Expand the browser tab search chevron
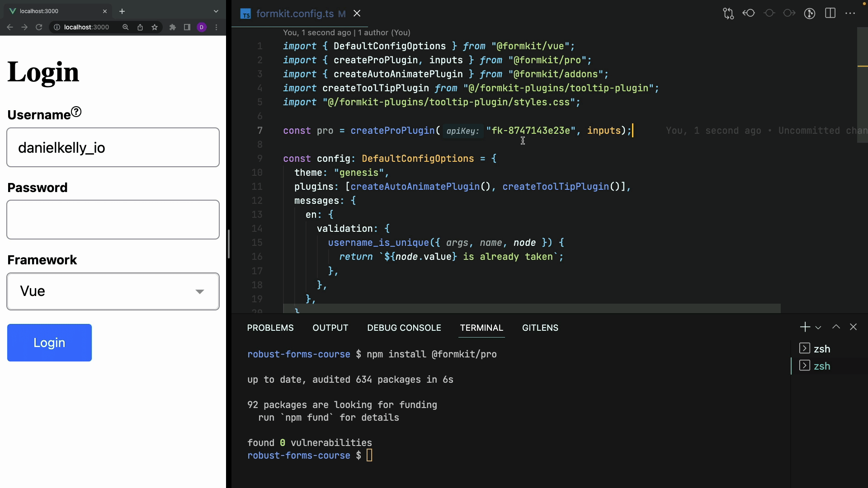This screenshot has width=868, height=488. (216, 11)
